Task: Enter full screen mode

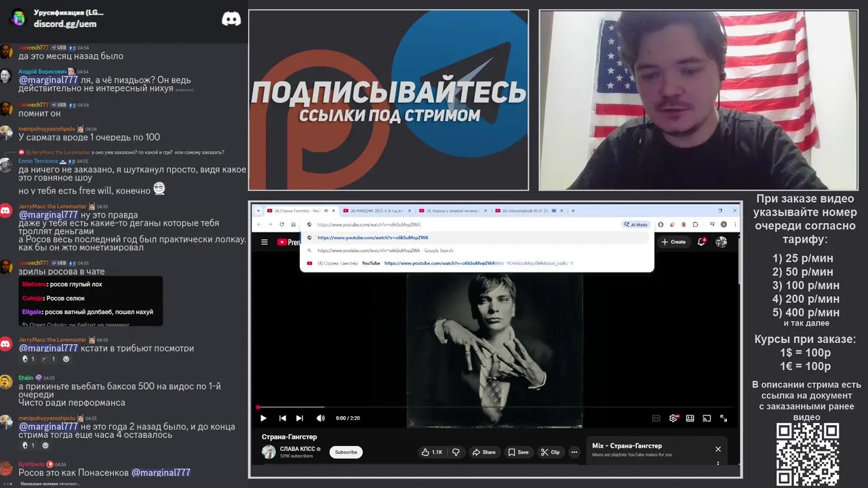Action: coord(724,418)
